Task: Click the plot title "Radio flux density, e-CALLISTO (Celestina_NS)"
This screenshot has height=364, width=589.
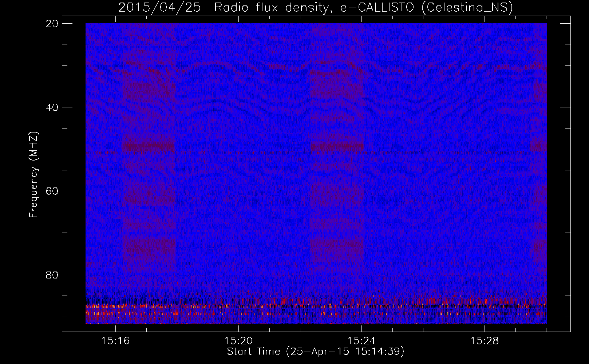Action: (363, 8)
